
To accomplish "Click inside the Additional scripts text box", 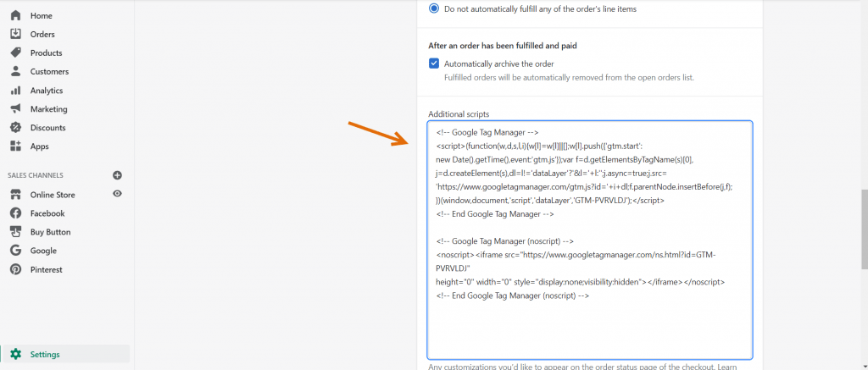I will click(589, 322).
